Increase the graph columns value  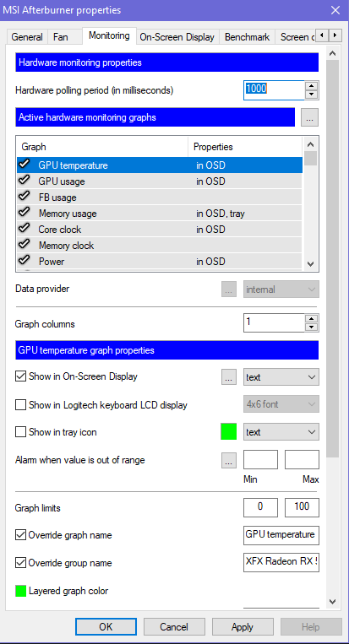(x=313, y=319)
